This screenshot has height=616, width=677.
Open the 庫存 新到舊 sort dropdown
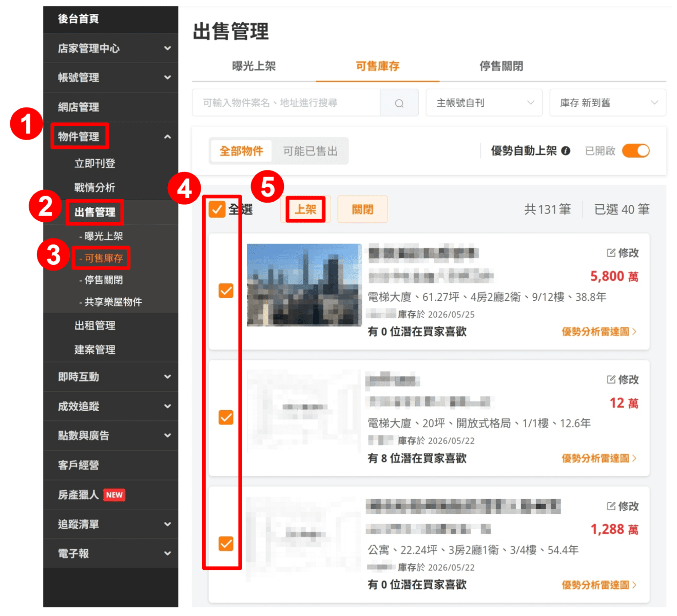click(608, 103)
